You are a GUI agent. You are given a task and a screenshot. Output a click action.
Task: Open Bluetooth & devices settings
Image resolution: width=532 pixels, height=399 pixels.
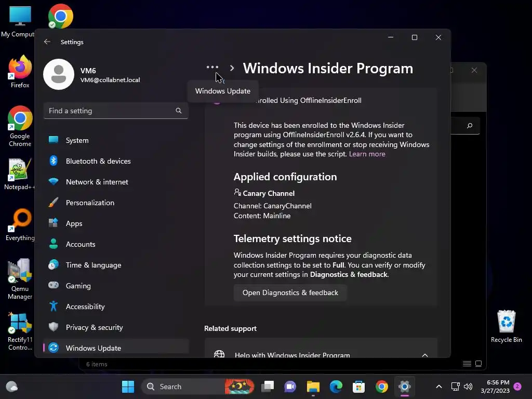(x=116, y=161)
